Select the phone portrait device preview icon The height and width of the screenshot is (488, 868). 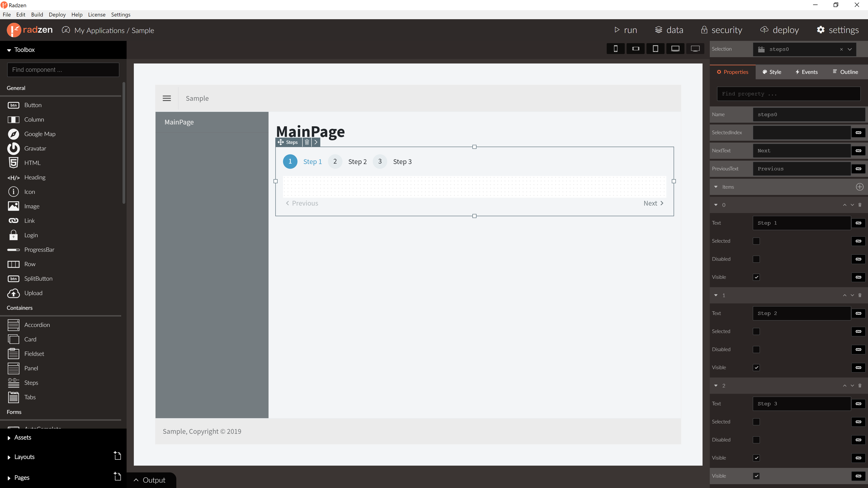click(x=615, y=49)
